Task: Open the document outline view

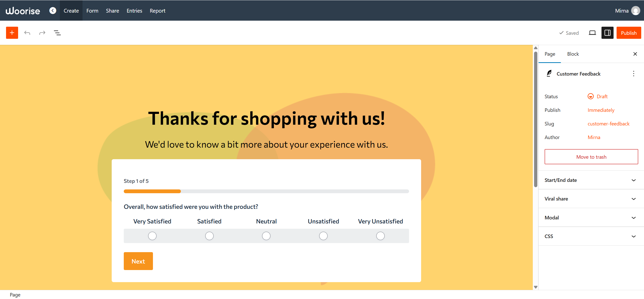Action: pyautogui.click(x=57, y=32)
